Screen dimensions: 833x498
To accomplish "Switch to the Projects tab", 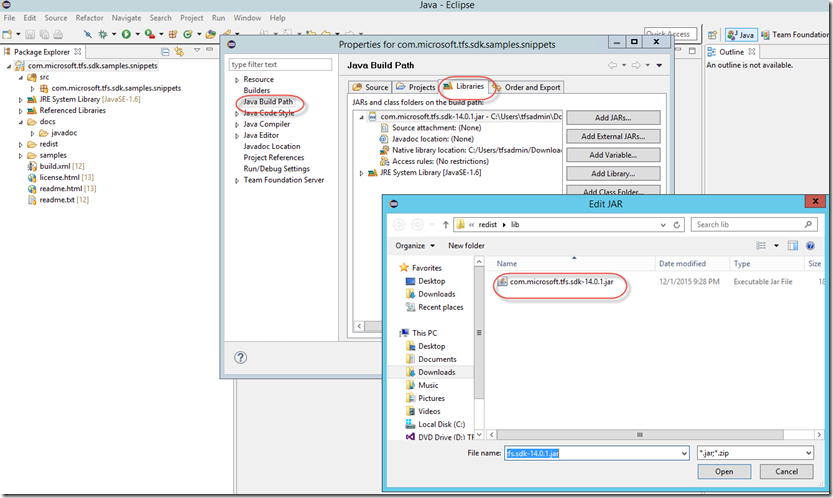I will coord(415,87).
